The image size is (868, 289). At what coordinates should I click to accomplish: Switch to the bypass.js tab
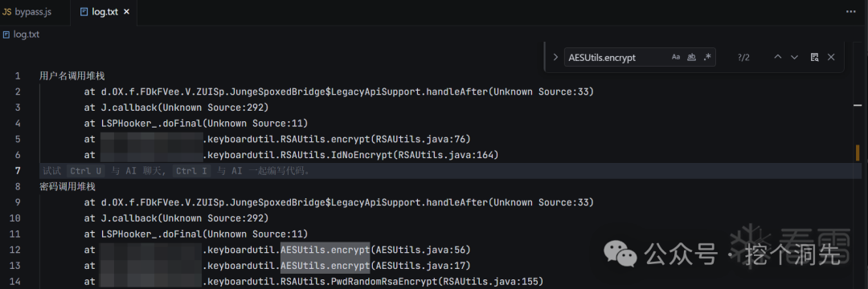[33, 11]
